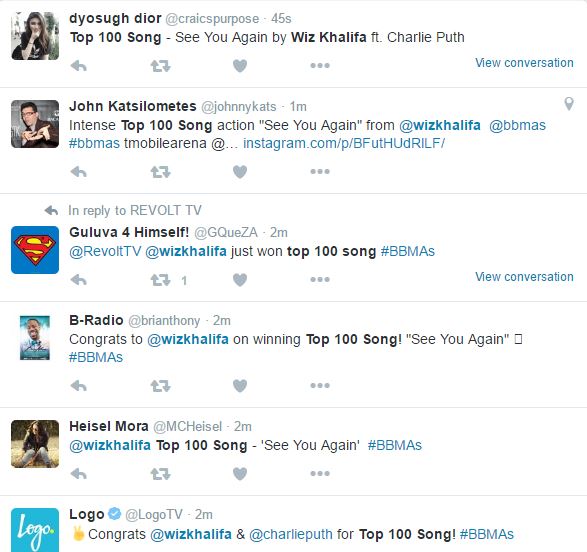Open more options on Guluva 4 Himself's tweet
Viewport: 587px width, 552px height.
(320, 280)
